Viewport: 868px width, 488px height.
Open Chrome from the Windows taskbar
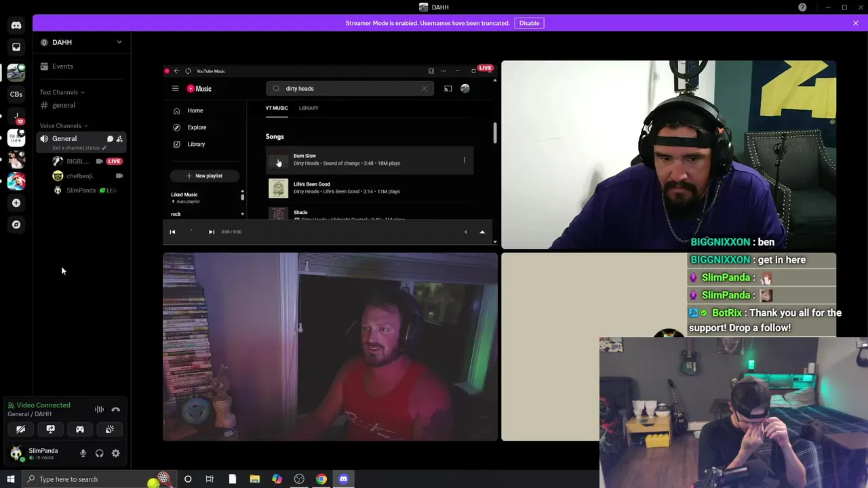321,479
